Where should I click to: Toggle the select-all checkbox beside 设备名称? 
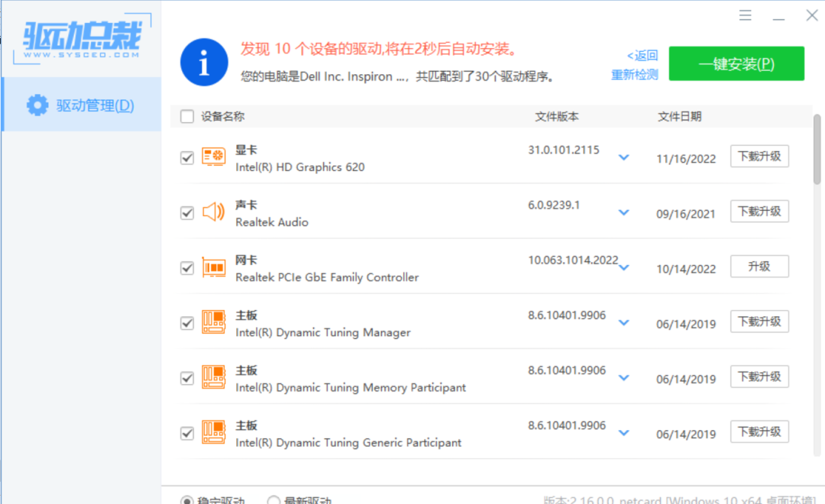(x=187, y=116)
